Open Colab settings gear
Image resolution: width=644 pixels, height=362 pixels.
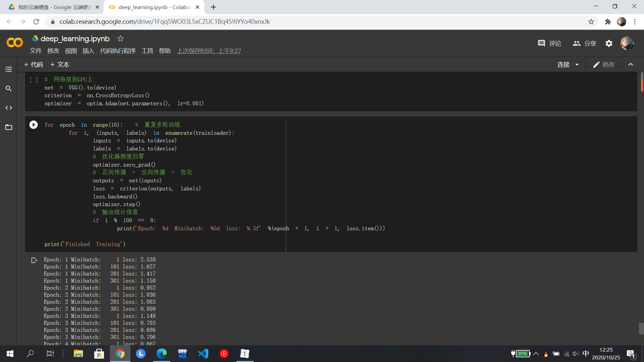point(609,43)
